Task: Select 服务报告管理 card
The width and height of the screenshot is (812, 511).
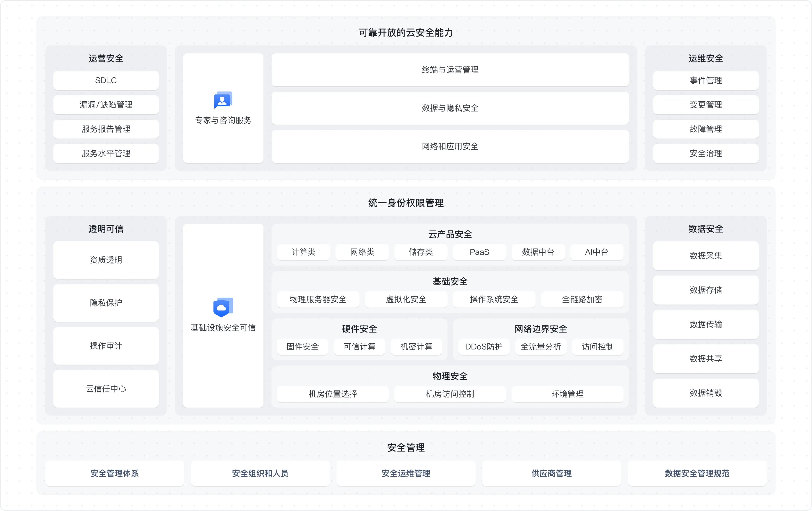Action: (106, 129)
